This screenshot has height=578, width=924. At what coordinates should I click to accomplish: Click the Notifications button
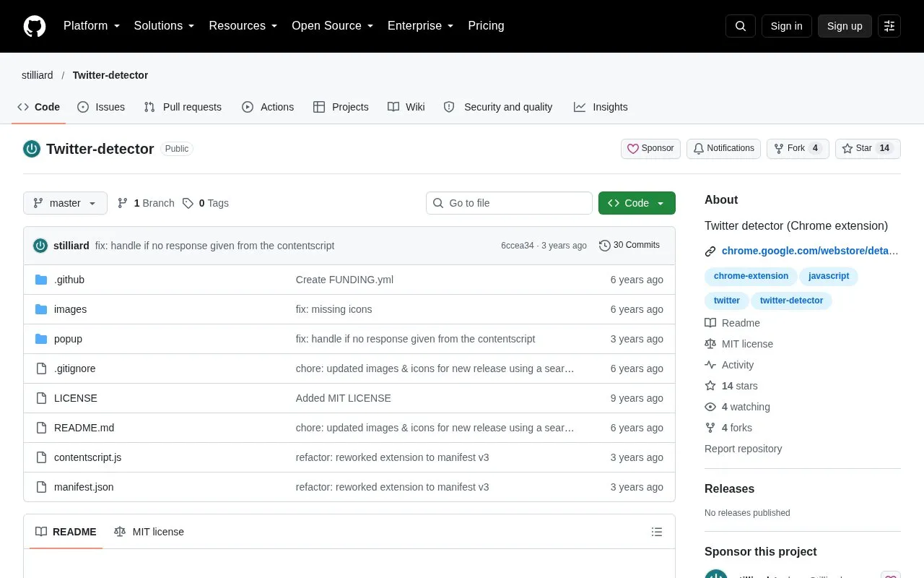click(723, 149)
